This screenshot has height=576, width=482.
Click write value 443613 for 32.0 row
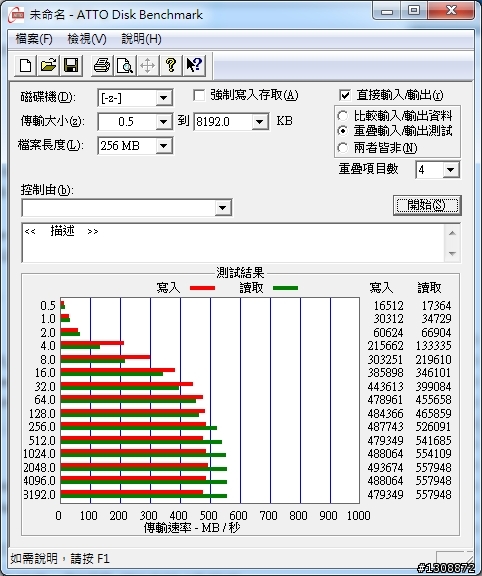[x=385, y=387]
